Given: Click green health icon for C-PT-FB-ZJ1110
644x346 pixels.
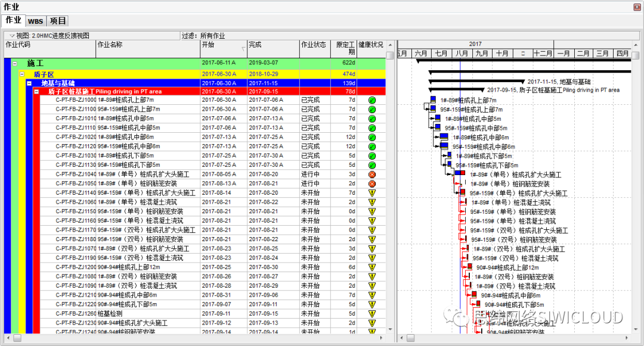Looking at the screenshot, I should click(372, 128).
